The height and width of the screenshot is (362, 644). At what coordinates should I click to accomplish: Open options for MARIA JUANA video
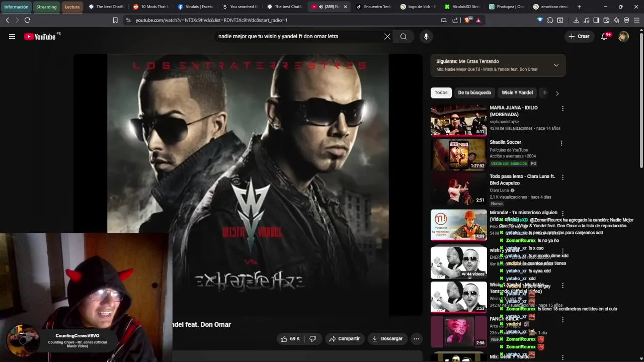click(x=562, y=109)
